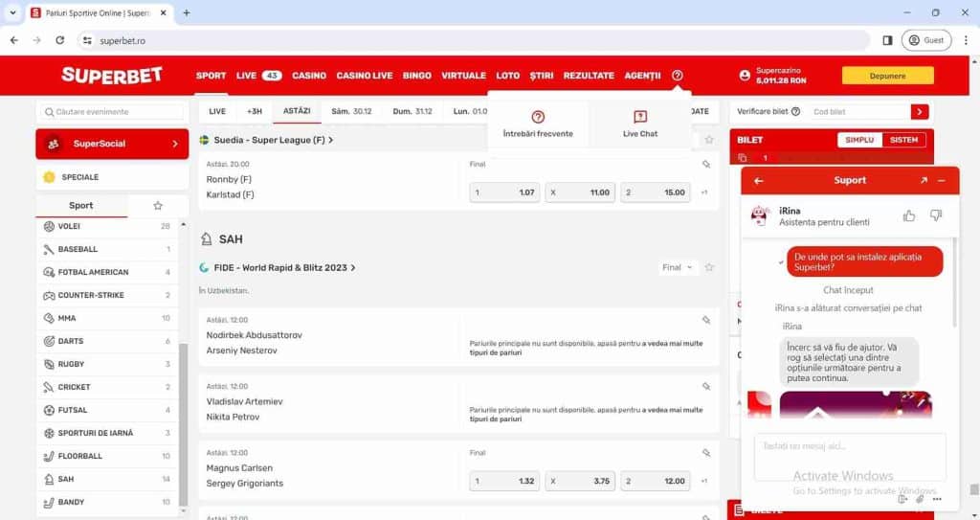Show more markets for Carlsen match (+1)
The width and height of the screenshot is (980, 520).
click(704, 481)
